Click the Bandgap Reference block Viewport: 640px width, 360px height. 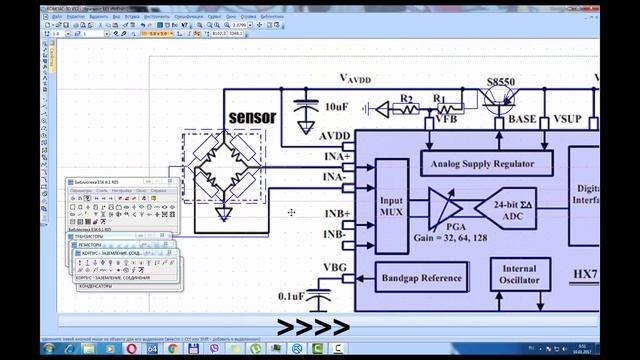pyautogui.click(x=422, y=278)
